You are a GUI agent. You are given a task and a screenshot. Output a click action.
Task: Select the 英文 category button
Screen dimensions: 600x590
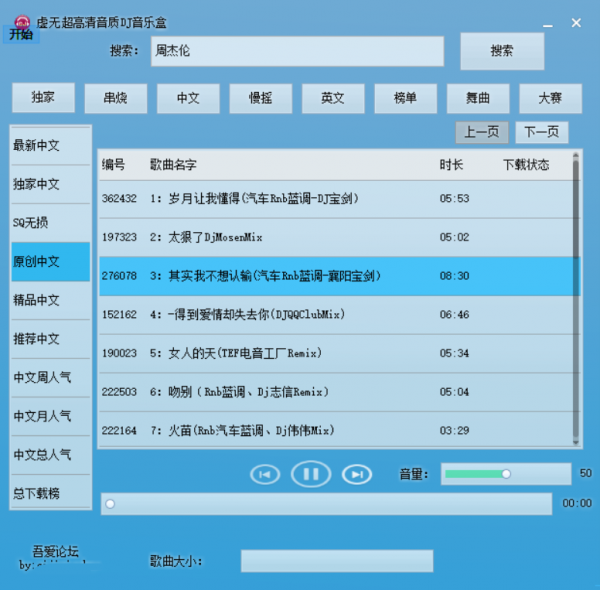tap(333, 98)
